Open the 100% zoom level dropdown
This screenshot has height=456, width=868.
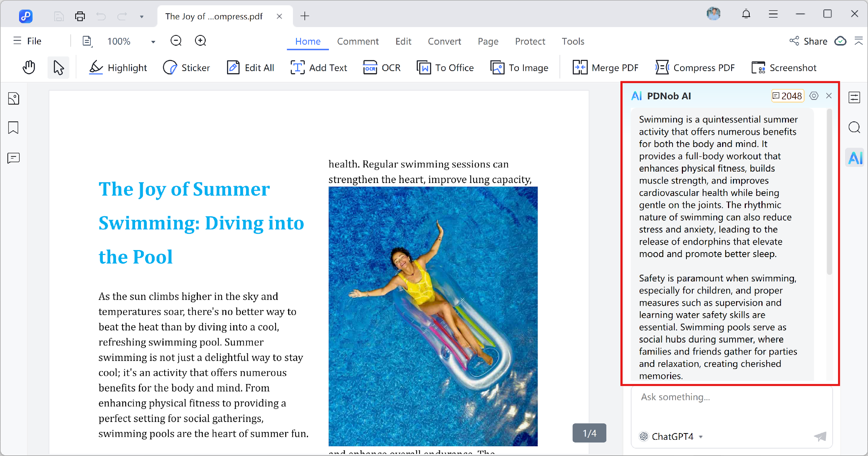click(x=153, y=42)
